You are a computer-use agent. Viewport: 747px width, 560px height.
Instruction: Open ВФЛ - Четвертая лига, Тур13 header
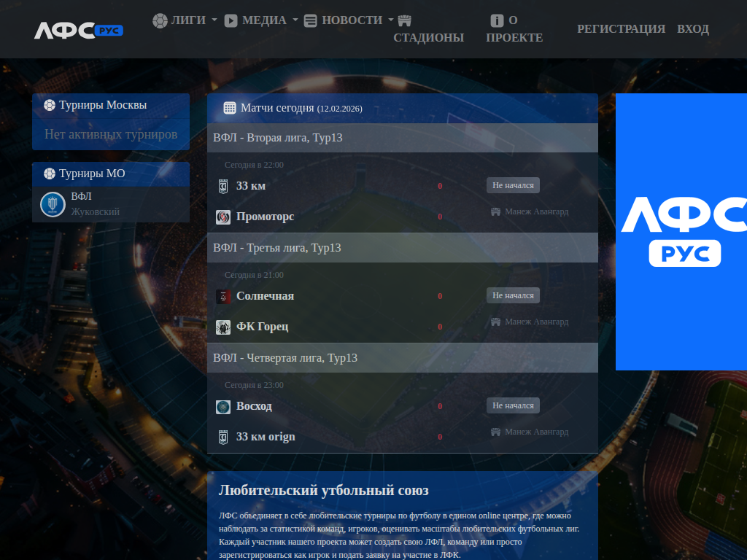(x=285, y=358)
